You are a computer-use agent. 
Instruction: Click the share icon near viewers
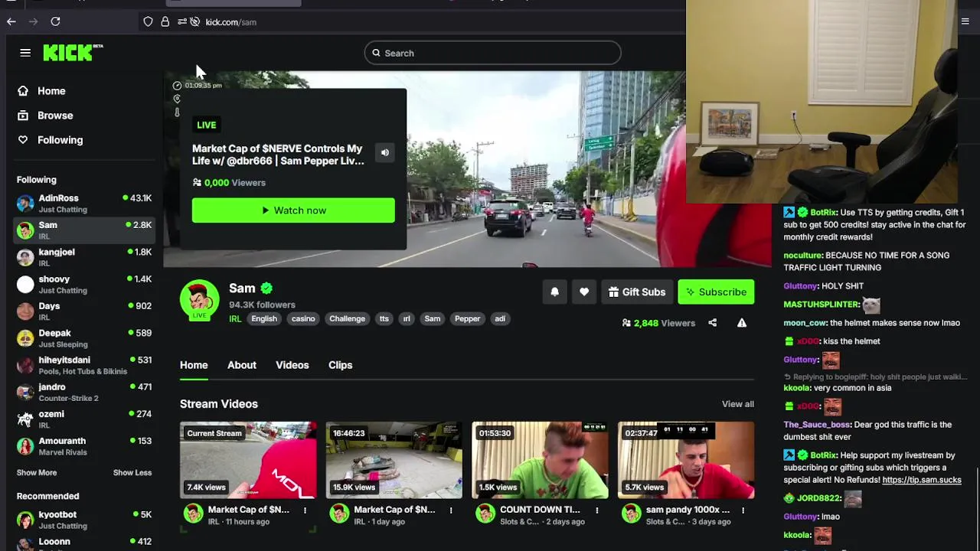point(712,323)
